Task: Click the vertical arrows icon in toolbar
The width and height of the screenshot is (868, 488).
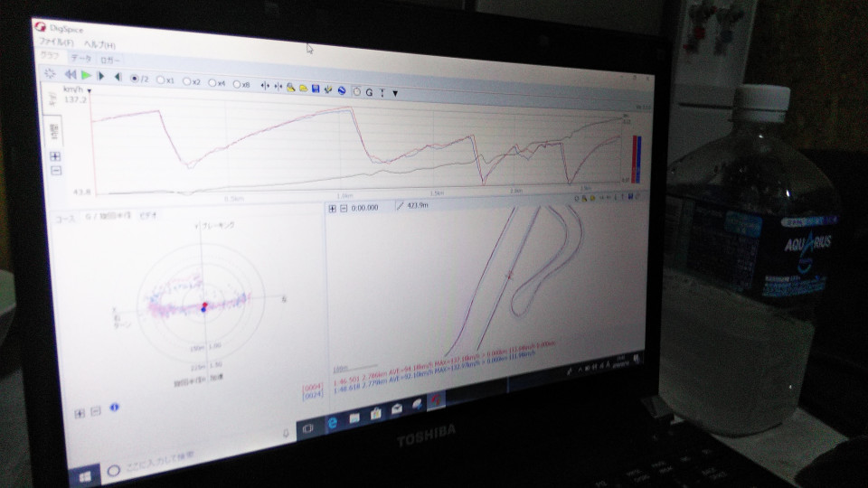Action: (382, 93)
